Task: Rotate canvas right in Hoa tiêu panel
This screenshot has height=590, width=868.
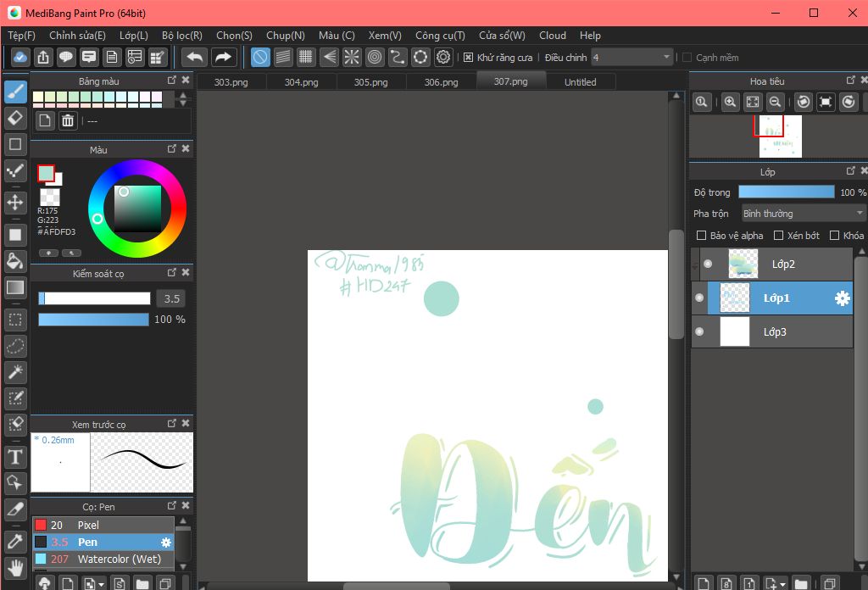Action: pyautogui.click(x=849, y=102)
